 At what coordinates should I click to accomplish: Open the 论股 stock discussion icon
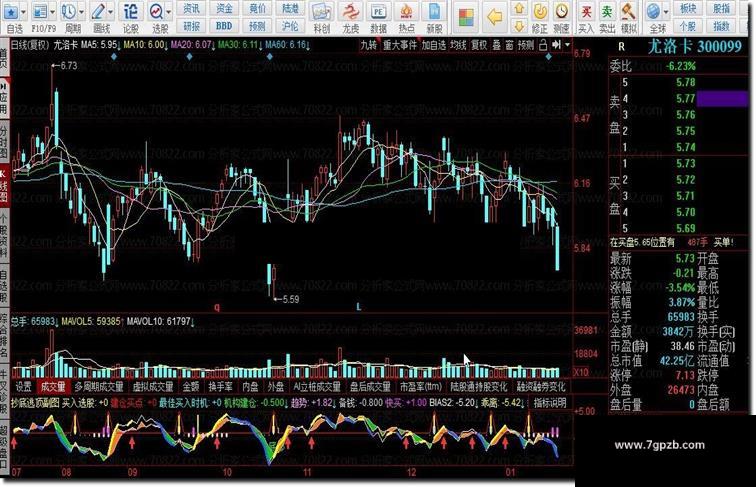pos(130,12)
